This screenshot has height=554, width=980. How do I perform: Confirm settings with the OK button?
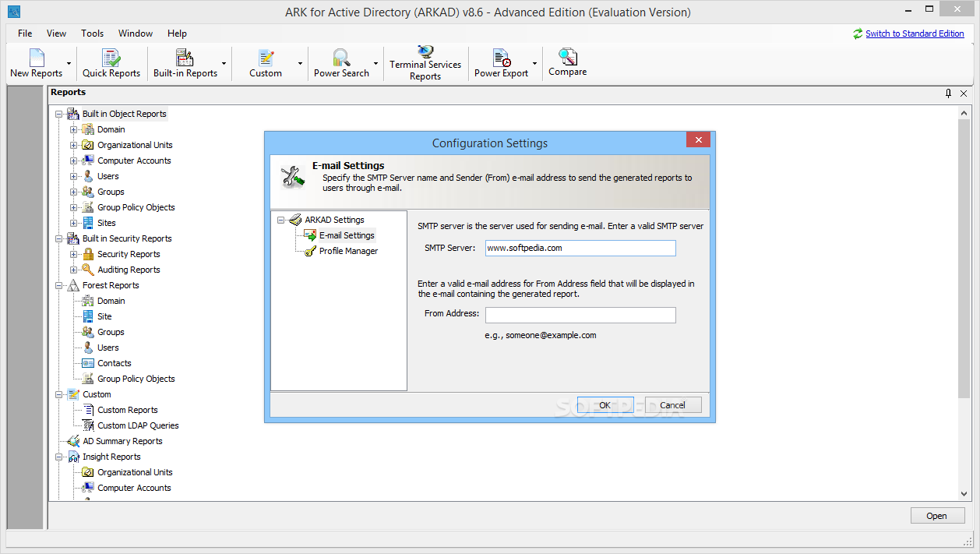(605, 405)
